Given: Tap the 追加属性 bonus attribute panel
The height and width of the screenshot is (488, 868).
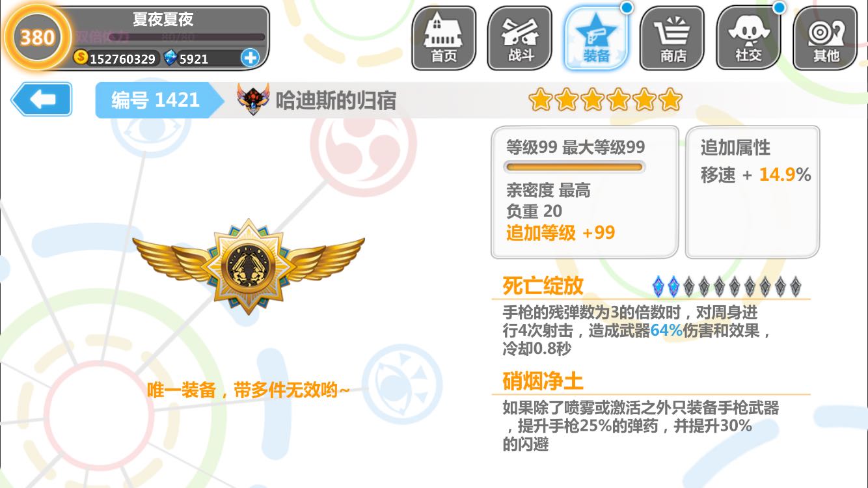Looking at the screenshot, I should pyautogui.click(x=752, y=192).
